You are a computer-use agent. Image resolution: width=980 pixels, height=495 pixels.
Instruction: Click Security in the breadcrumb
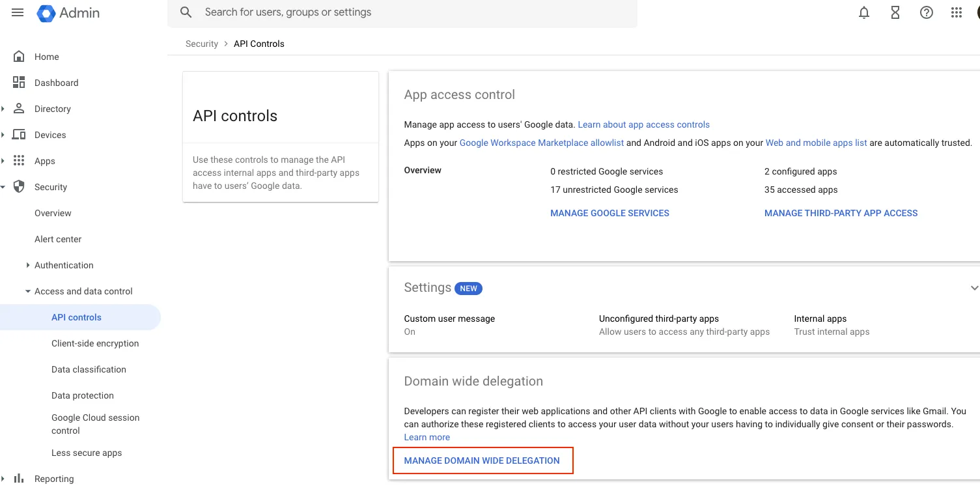click(202, 44)
